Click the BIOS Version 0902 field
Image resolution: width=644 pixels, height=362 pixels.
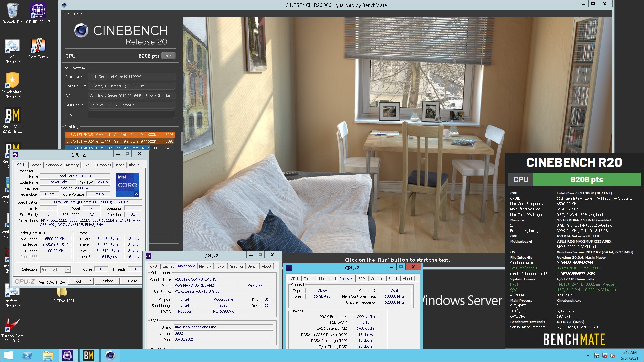tap(223, 333)
